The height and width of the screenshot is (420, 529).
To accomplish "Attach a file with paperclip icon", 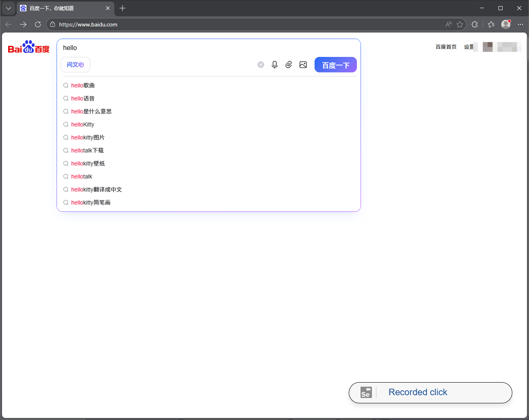I will click(x=289, y=65).
